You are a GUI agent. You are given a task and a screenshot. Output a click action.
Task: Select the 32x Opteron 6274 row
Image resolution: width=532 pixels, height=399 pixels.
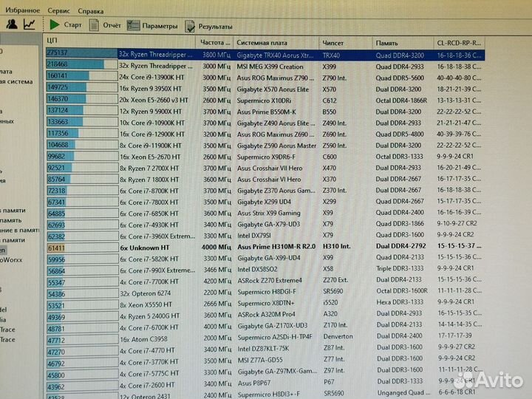265,293
